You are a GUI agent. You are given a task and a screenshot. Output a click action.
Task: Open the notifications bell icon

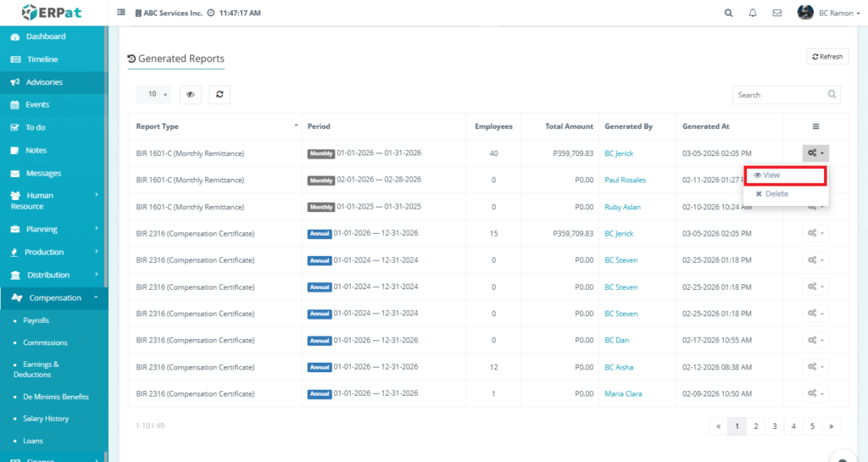(753, 14)
